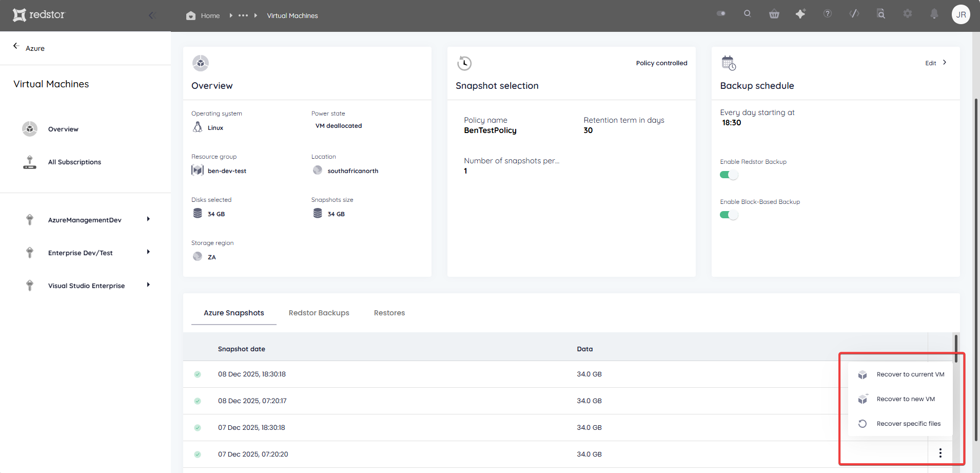Select the 08 Dec 2025, 07:20:17 snapshot
The height and width of the screenshot is (473, 980).
(x=252, y=401)
